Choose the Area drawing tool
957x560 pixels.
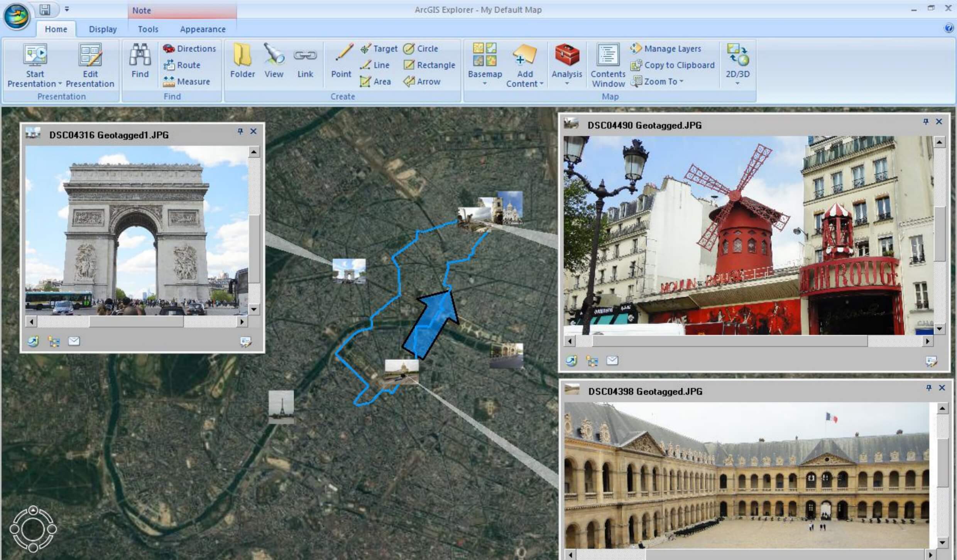375,81
